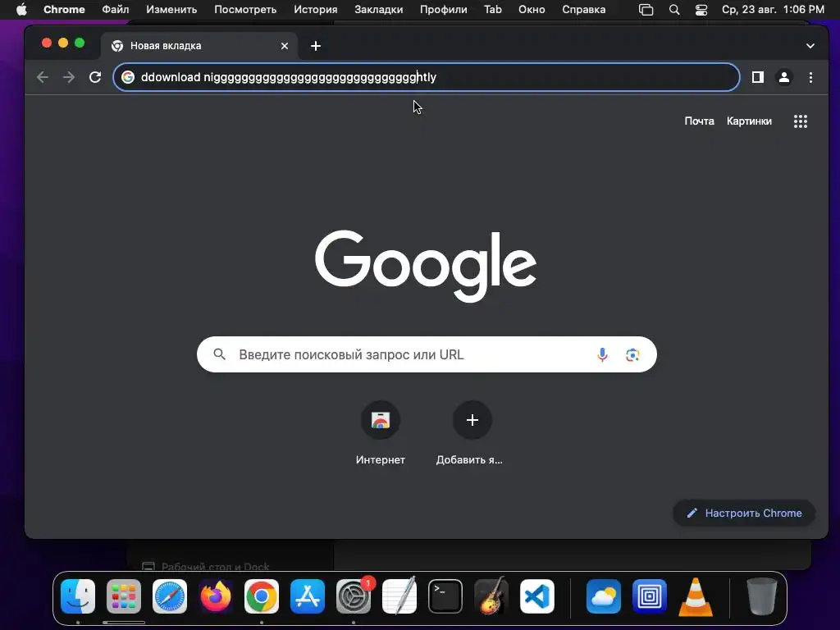The width and height of the screenshot is (840, 630).
Task: Open the Chrome application menu
Action: 64,10
